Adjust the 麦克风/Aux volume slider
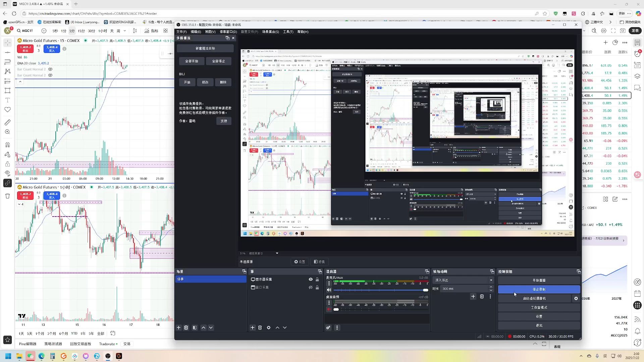The width and height of the screenshot is (644, 362). click(425, 290)
